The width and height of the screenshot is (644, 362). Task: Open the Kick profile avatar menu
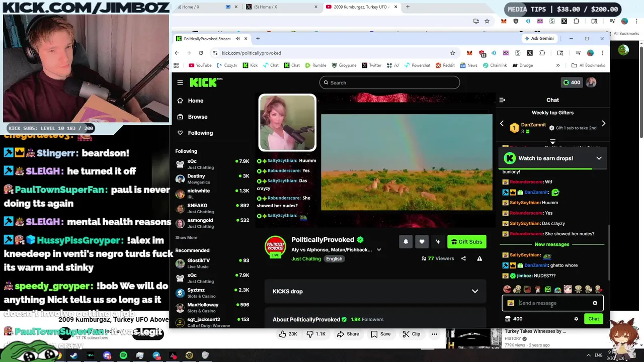(x=591, y=82)
